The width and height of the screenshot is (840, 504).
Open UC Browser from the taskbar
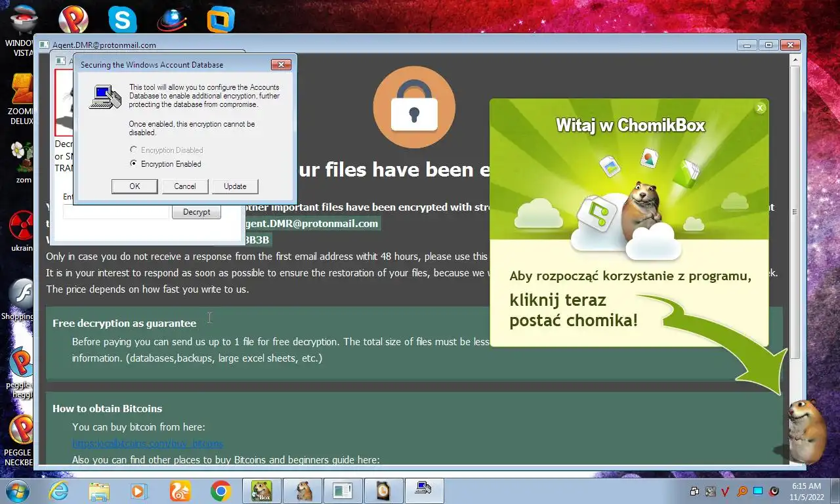point(180,490)
